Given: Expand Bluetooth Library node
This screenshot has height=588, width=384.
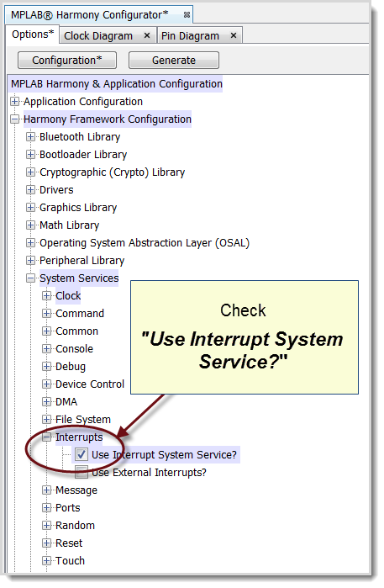Looking at the screenshot, I should 31,137.
